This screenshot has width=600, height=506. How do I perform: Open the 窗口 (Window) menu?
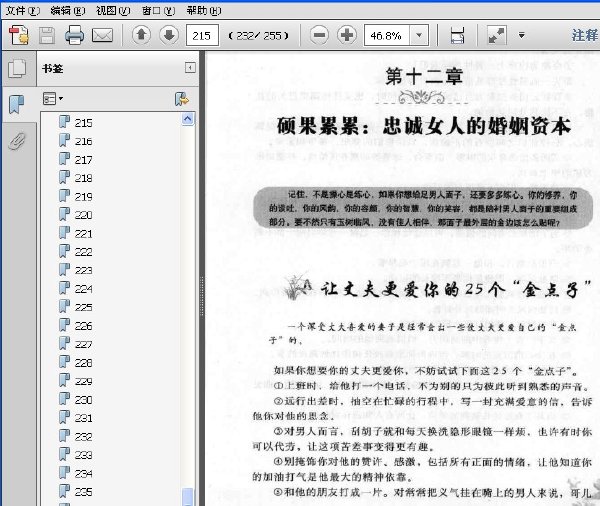pos(158,11)
